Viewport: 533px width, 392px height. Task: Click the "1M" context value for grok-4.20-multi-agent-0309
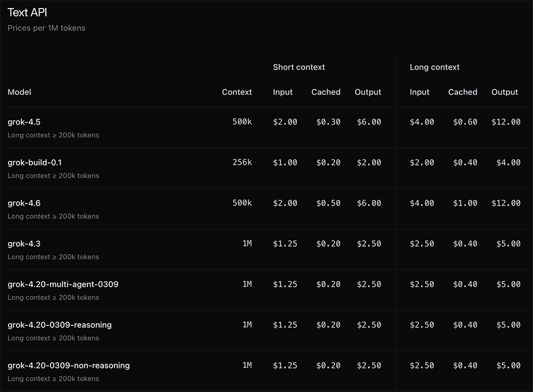[x=247, y=284]
